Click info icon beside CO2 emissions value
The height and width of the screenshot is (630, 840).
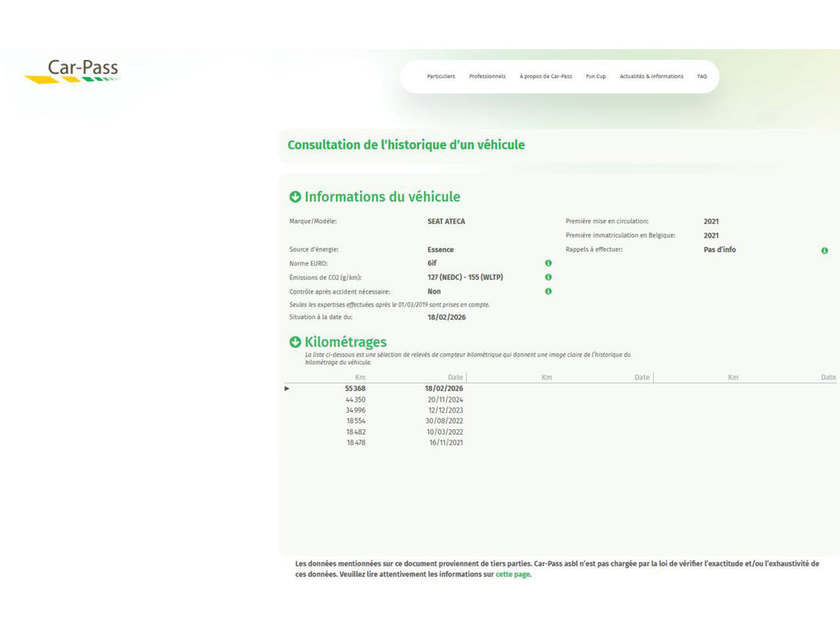coord(548,277)
